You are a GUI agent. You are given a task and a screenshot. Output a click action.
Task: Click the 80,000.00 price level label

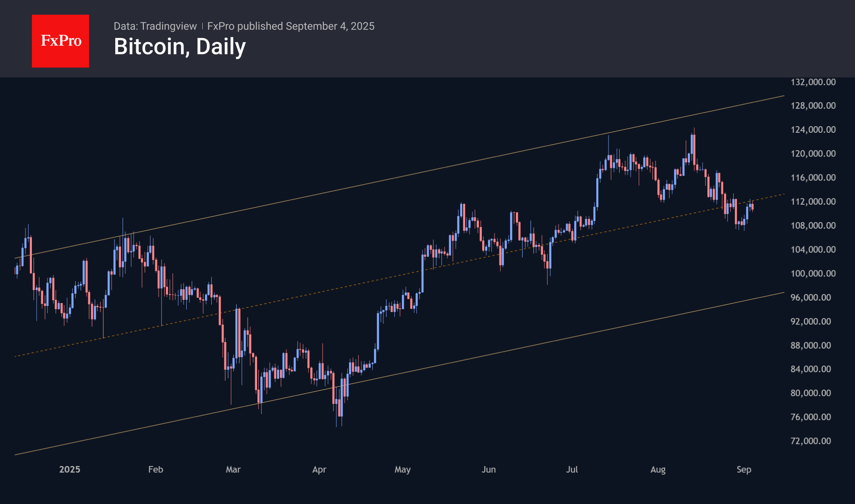(810, 393)
